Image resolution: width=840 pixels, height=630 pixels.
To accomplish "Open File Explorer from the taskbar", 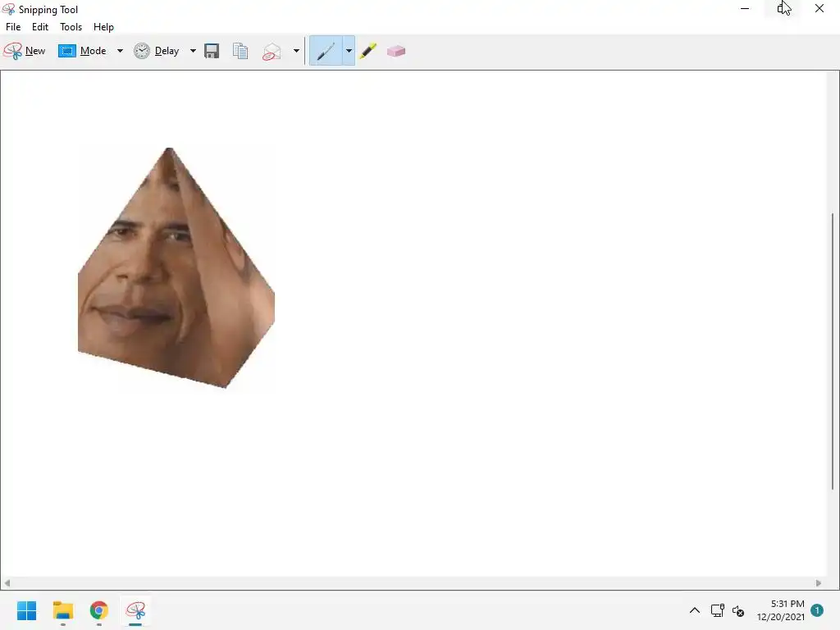I will click(x=62, y=610).
